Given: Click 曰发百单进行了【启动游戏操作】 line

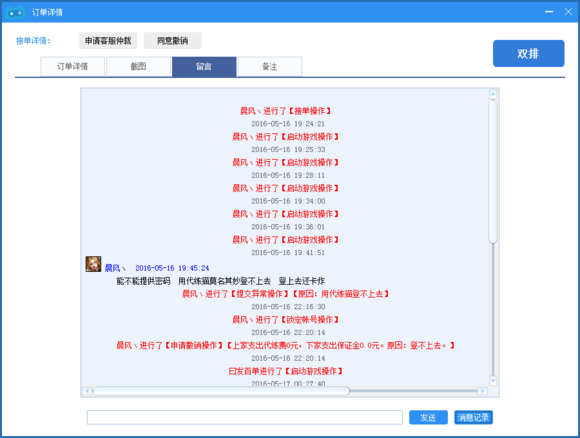Looking at the screenshot, I should (x=286, y=371).
